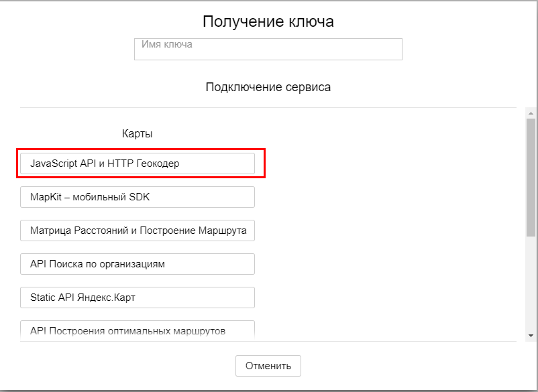This screenshot has height=392, width=538.
Task: Cancel the key creation dialog
Action: tap(268, 366)
